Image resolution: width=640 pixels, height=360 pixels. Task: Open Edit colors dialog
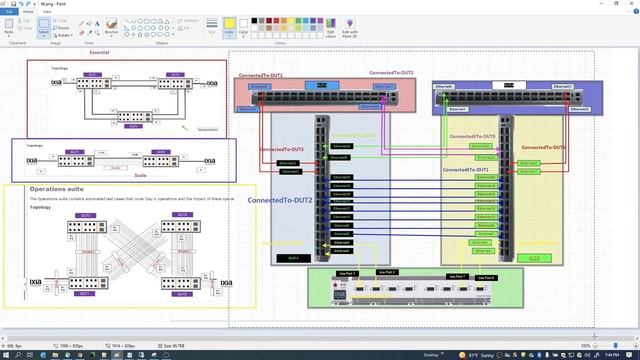click(331, 28)
